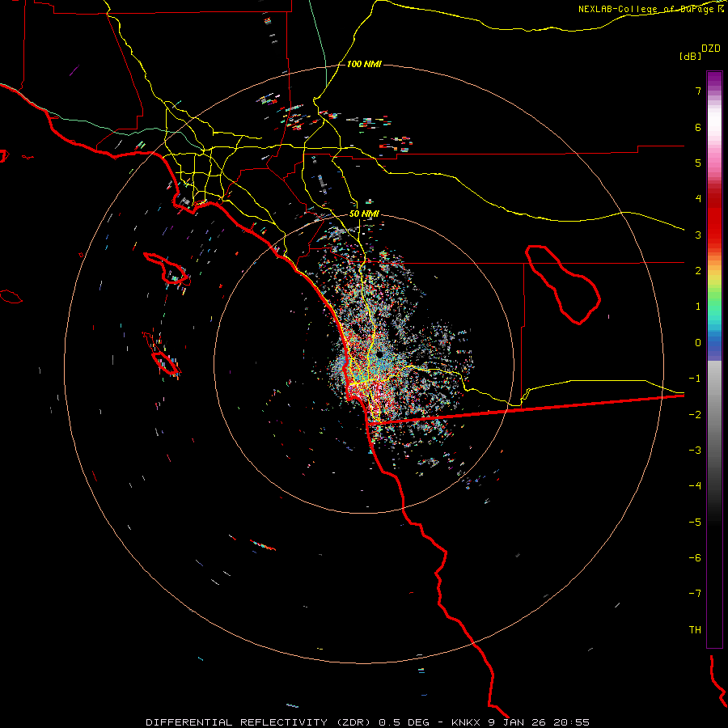Click the 0 value on the ZDR scale
Viewport: 728px width, 728px height.
point(698,343)
